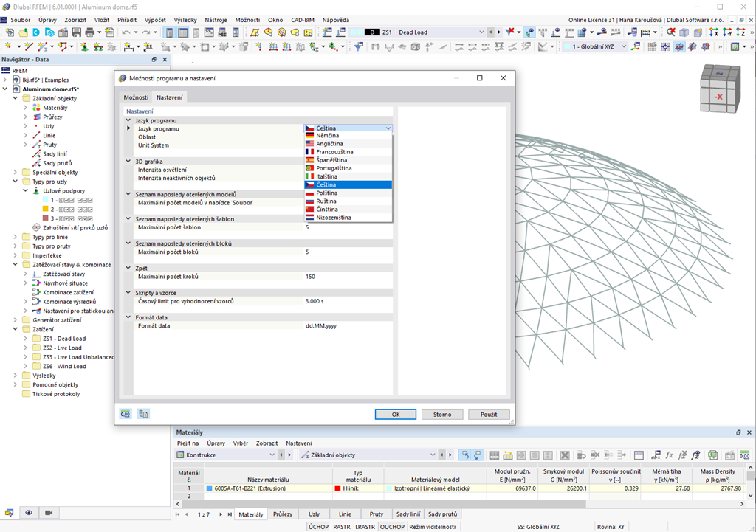
Task: Toggle ÚCHOP snap in status bar
Action: [x=317, y=527]
